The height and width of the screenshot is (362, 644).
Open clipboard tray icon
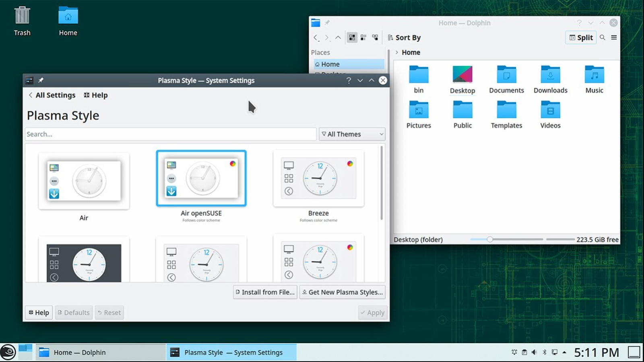524,352
